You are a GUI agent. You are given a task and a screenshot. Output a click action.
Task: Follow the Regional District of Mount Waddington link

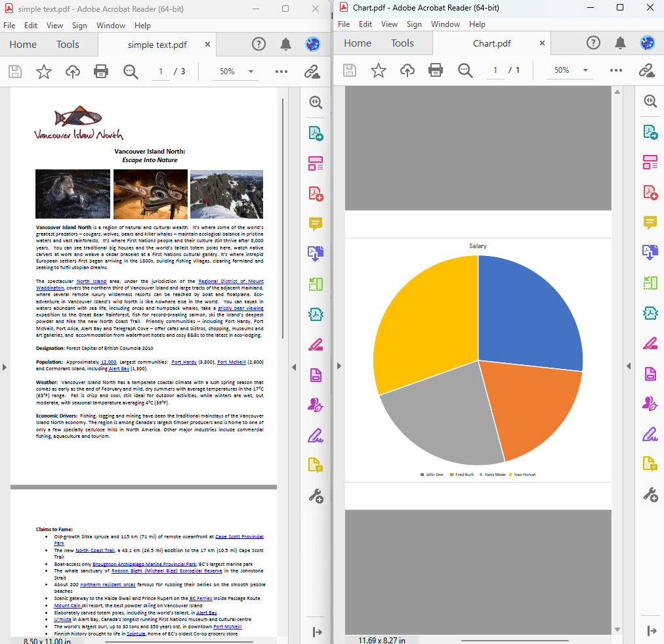coord(230,281)
